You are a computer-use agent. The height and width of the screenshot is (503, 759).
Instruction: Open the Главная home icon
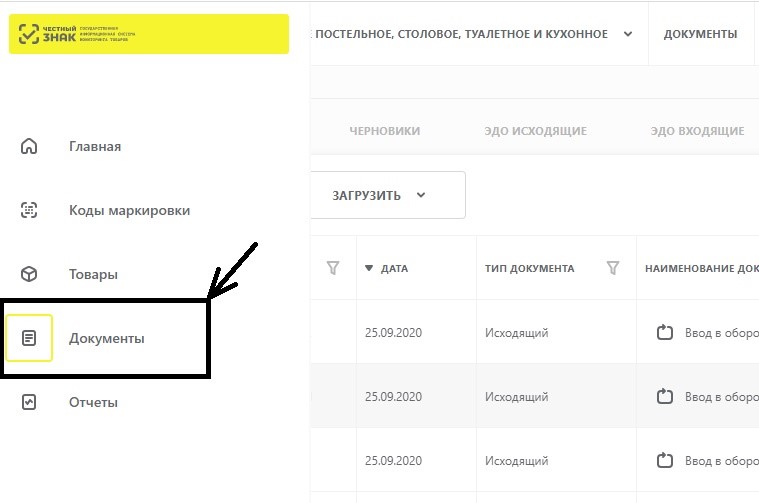click(x=29, y=146)
